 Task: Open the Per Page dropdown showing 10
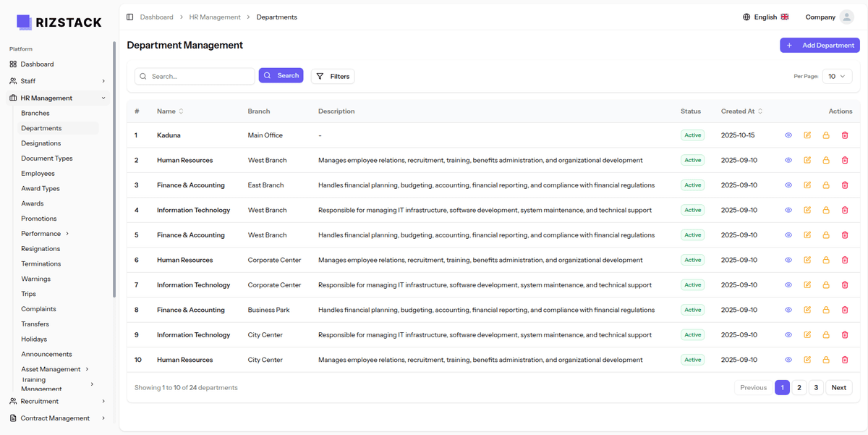(x=836, y=75)
